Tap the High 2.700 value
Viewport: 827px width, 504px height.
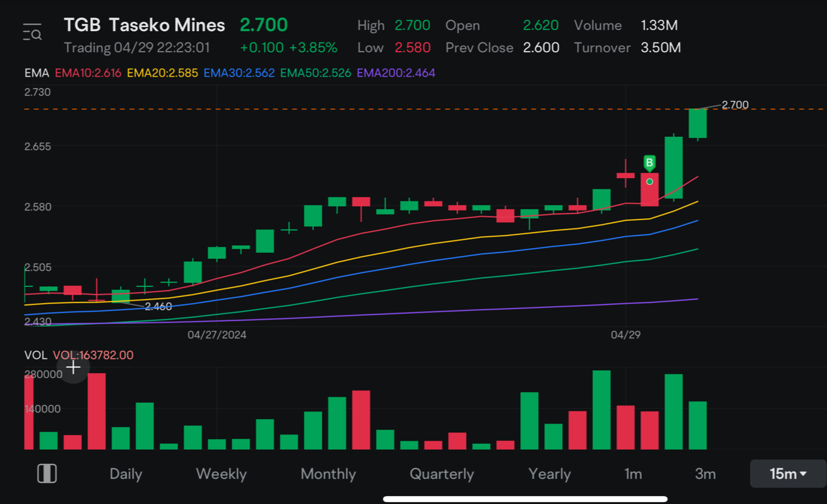[413, 25]
